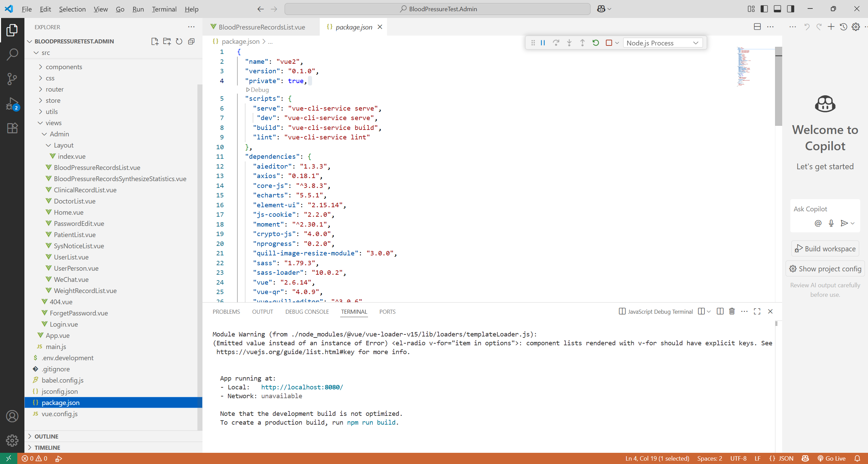Expand the router folder

click(x=113, y=89)
